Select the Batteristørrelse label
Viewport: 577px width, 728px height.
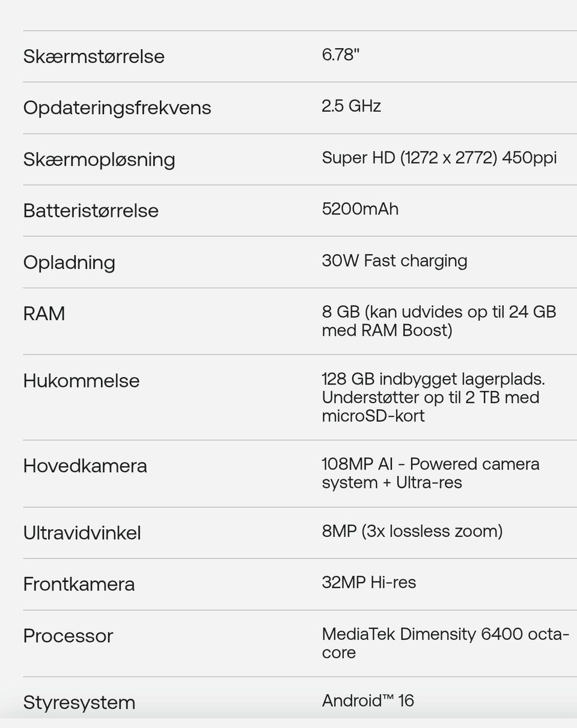[91, 211]
